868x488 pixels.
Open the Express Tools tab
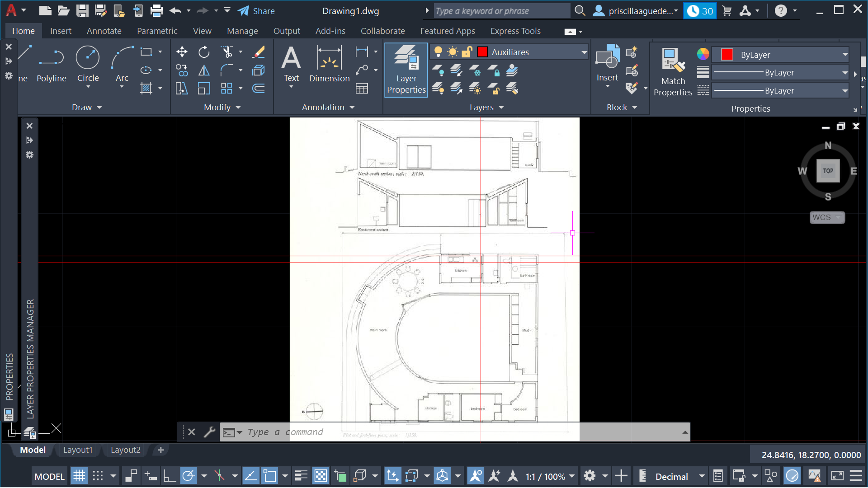515,31
